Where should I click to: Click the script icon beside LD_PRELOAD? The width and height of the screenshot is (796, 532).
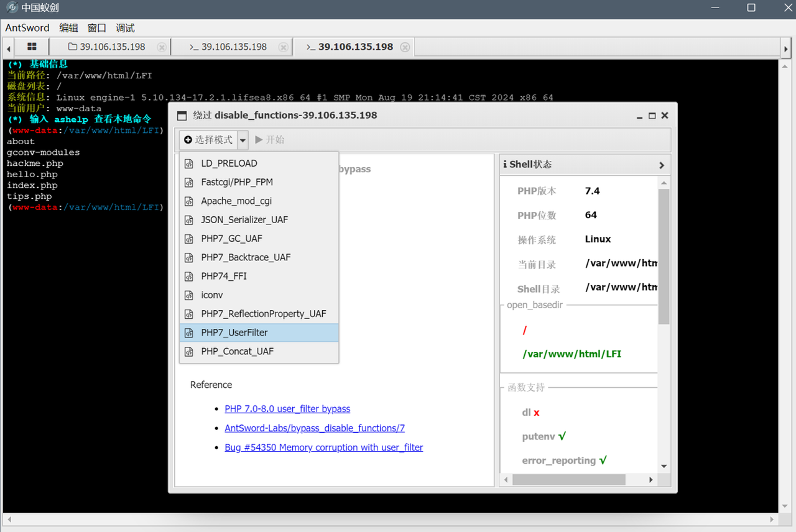point(189,163)
